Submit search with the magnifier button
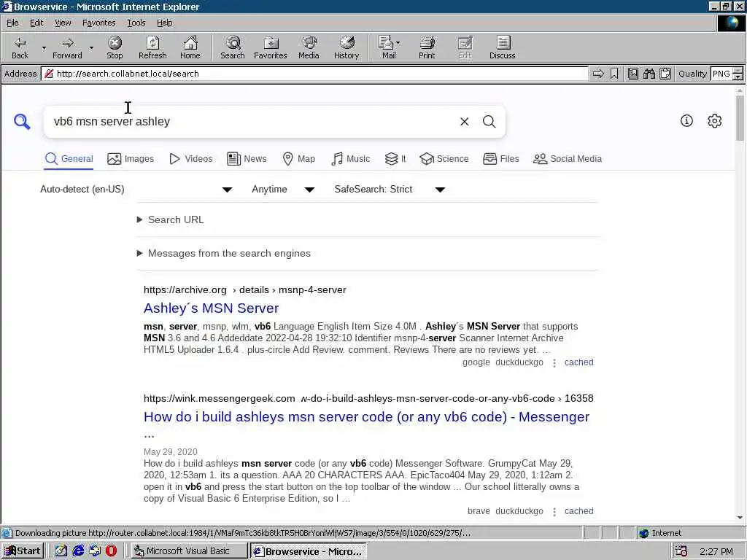The image size is (747, 560). click(489, 122)
